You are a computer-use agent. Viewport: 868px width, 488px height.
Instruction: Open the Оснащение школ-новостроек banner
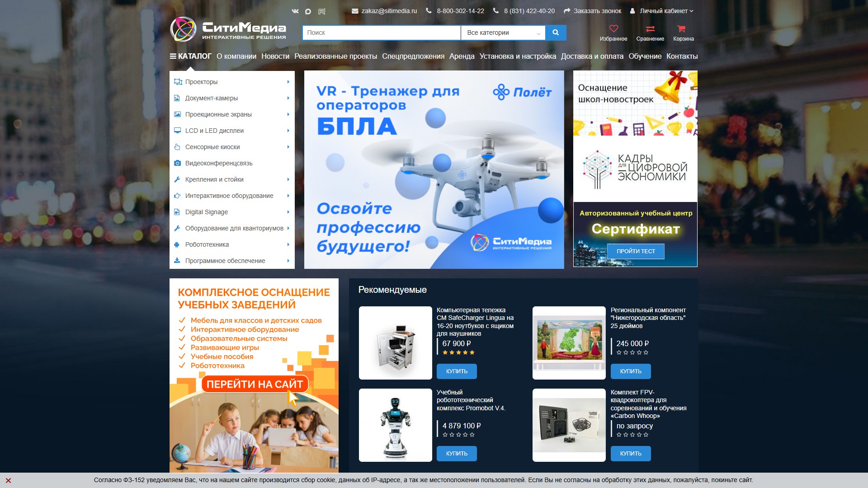[x=635, y=103]
